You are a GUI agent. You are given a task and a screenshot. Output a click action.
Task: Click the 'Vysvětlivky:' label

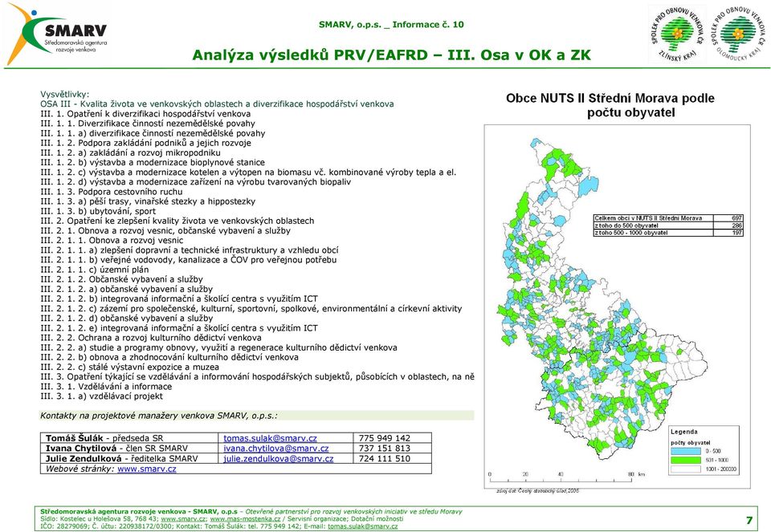click(65, 95)
